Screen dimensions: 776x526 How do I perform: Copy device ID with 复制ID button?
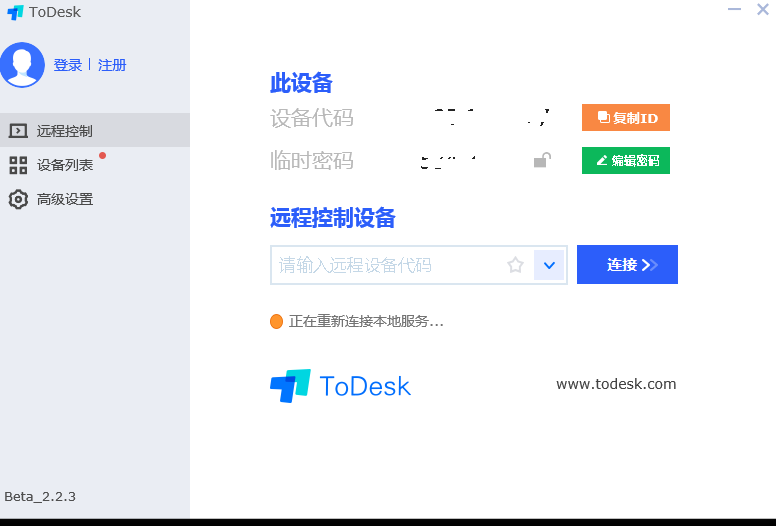coord(626,118)
